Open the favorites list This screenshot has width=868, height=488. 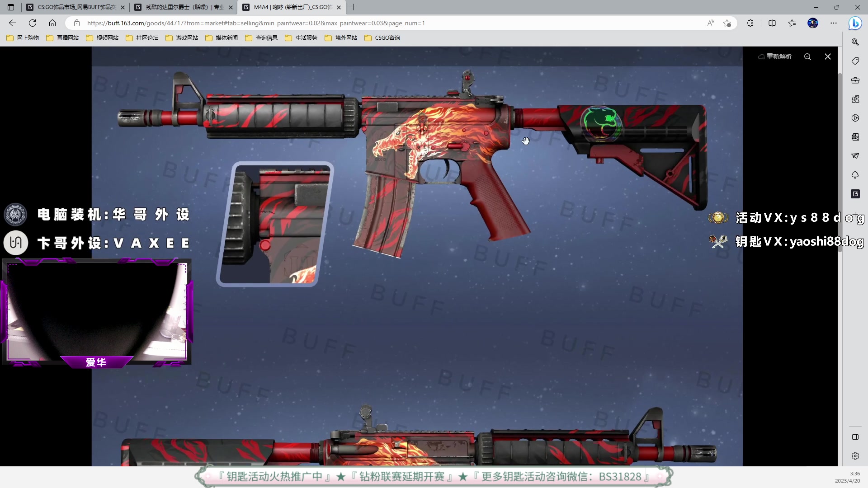point(792,23)
